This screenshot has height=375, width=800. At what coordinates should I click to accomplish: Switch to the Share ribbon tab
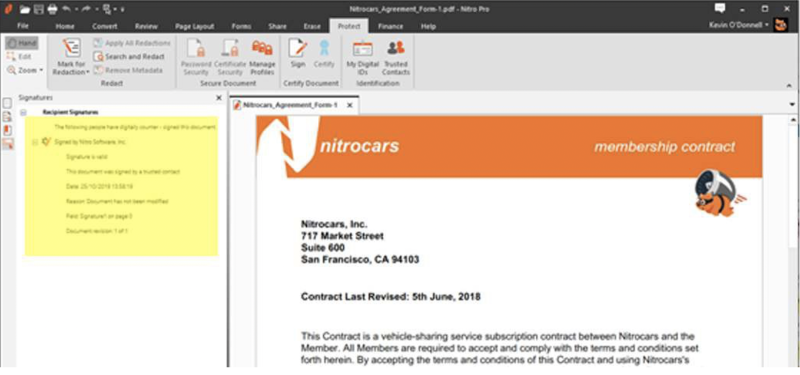click(277, 27)
